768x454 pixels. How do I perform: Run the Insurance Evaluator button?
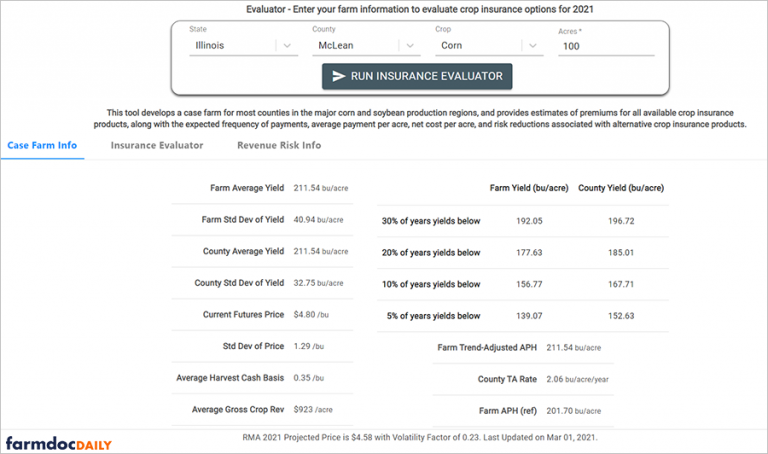[417, 76]
